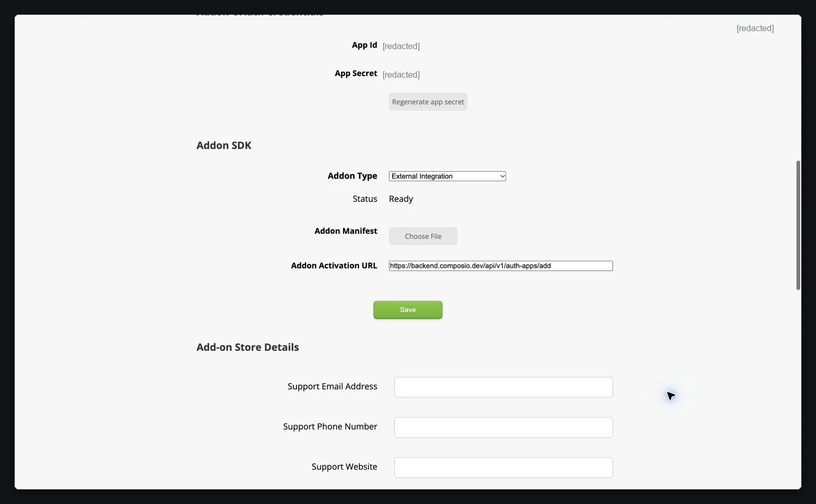
Task: Click the Add-on Store Details heading
Action: point(248,347)
